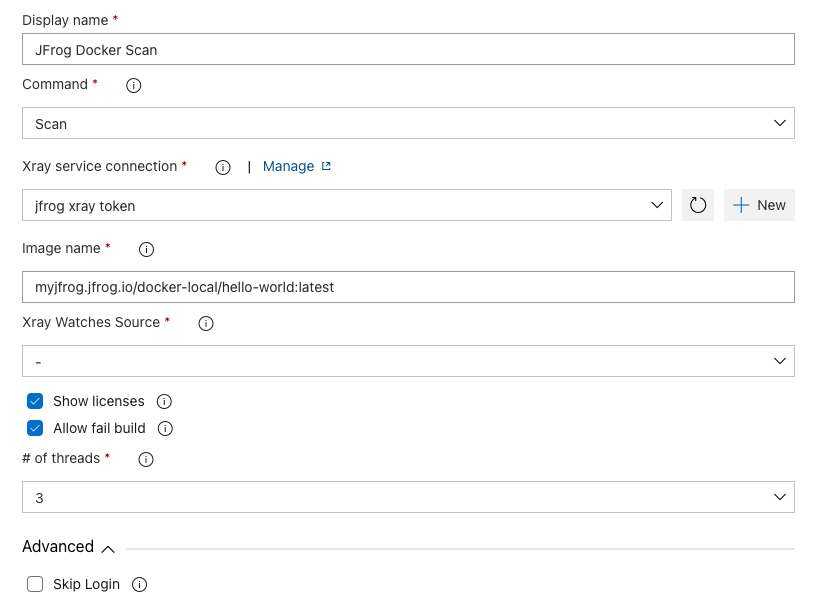Viewport: 816px width, 607px height.
Task: Click the Skip Login info icon
Action: [139, 584]
